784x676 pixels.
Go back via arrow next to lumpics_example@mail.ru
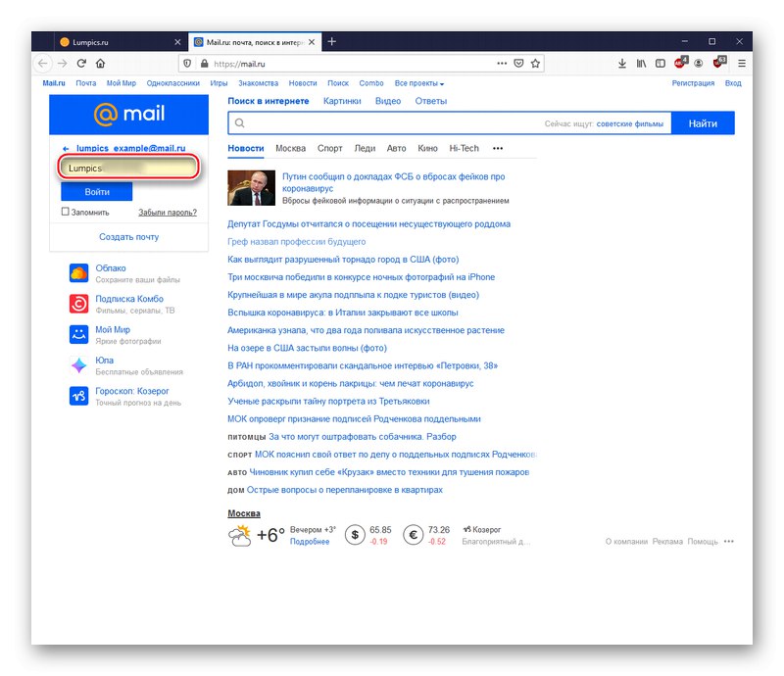point(66,149)
